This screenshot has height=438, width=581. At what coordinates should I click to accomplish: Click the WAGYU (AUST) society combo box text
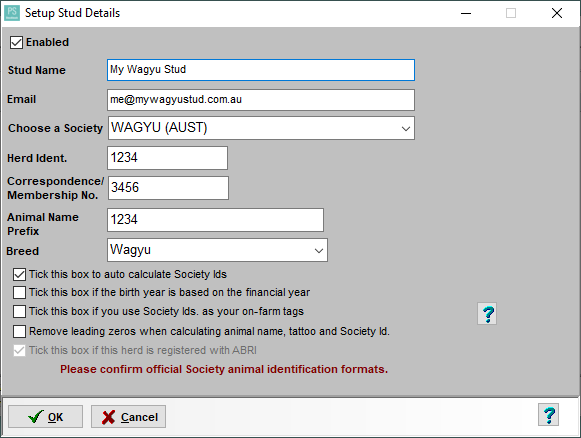159,127
